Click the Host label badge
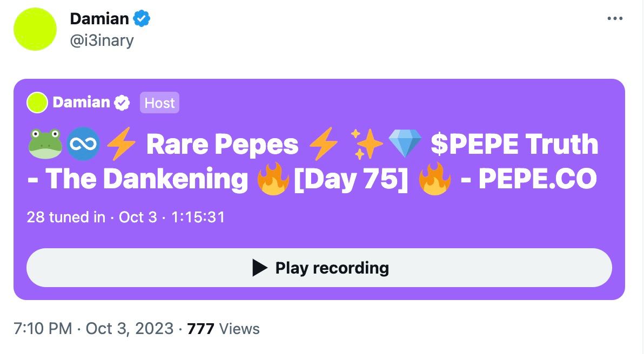Viewport: 644px width, 354px height. (159, 103)
